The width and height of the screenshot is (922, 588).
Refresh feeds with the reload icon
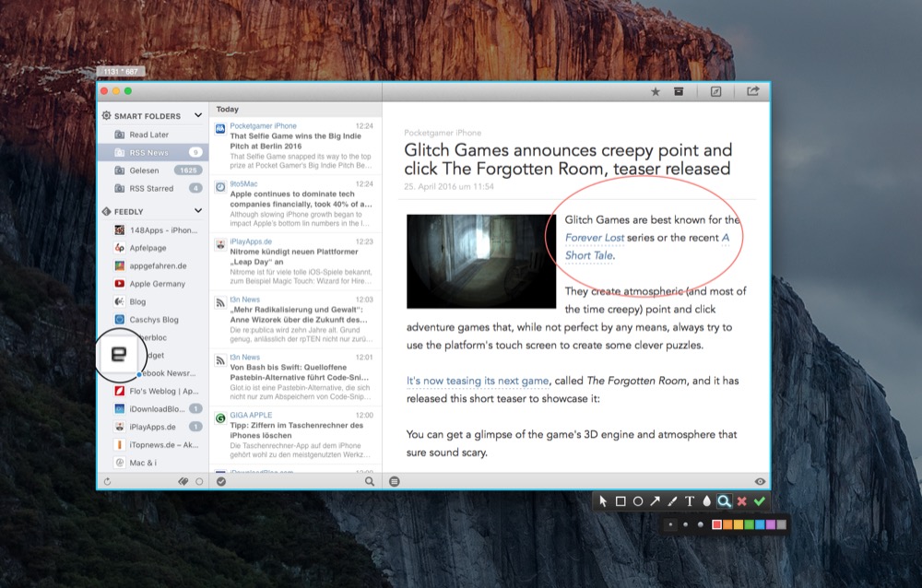pos(107,482)
